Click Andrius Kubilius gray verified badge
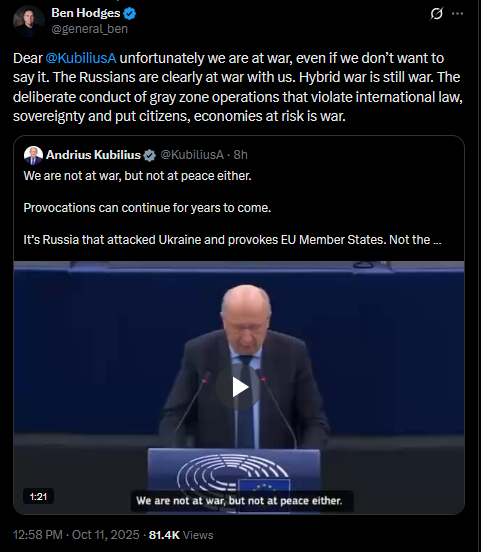 149,155
